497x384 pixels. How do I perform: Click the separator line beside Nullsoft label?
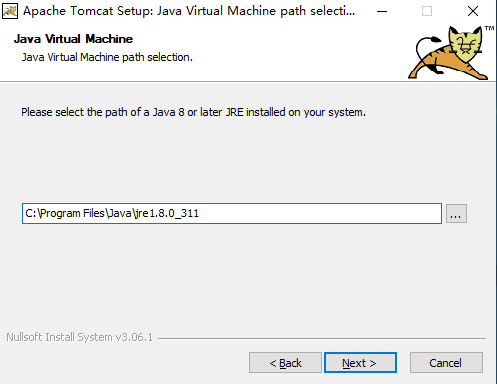tap(322, 338)
